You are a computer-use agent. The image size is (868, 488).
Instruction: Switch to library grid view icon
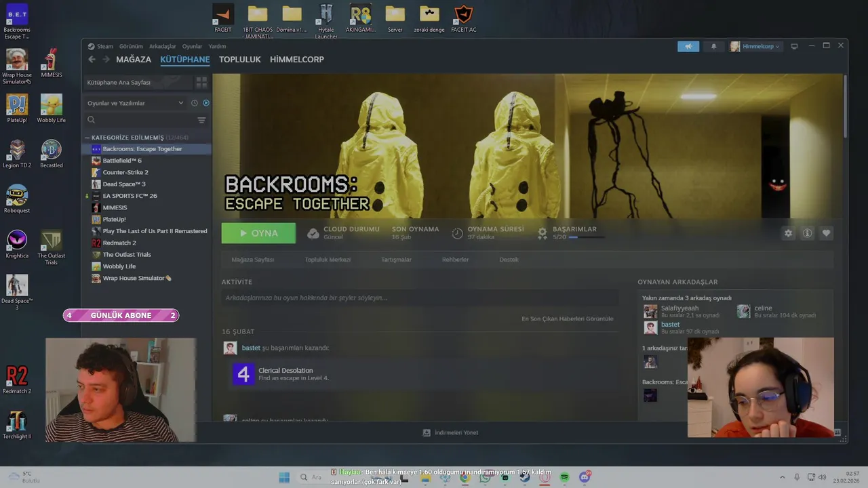click(201, 82)
